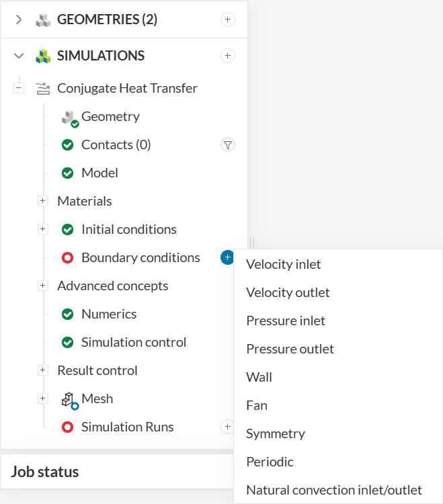Screen dimensions: 443x504
Task: Select Velocity inlet from the menu
Action: 284,264
